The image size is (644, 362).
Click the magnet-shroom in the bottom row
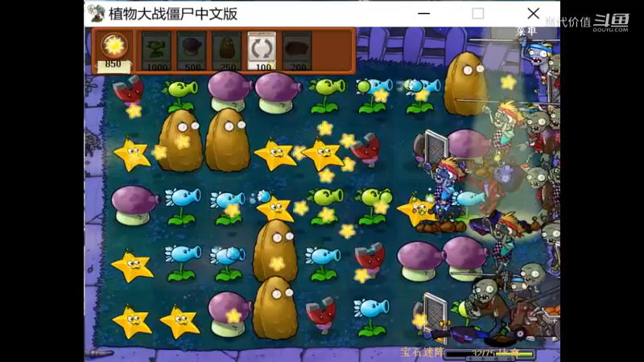tap(321, 315)
